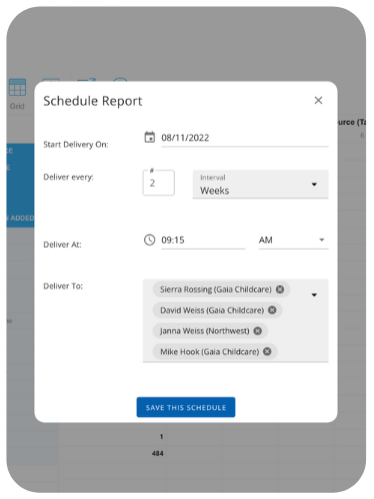Remove David Weiss recipient chip
374x499 pixels.
coord(272,310)
